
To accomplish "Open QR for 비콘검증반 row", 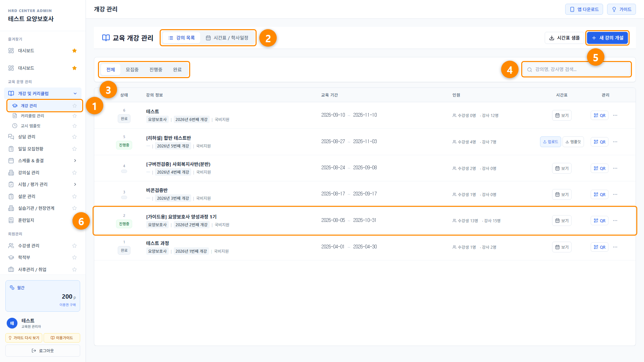I will coord(599,194).
